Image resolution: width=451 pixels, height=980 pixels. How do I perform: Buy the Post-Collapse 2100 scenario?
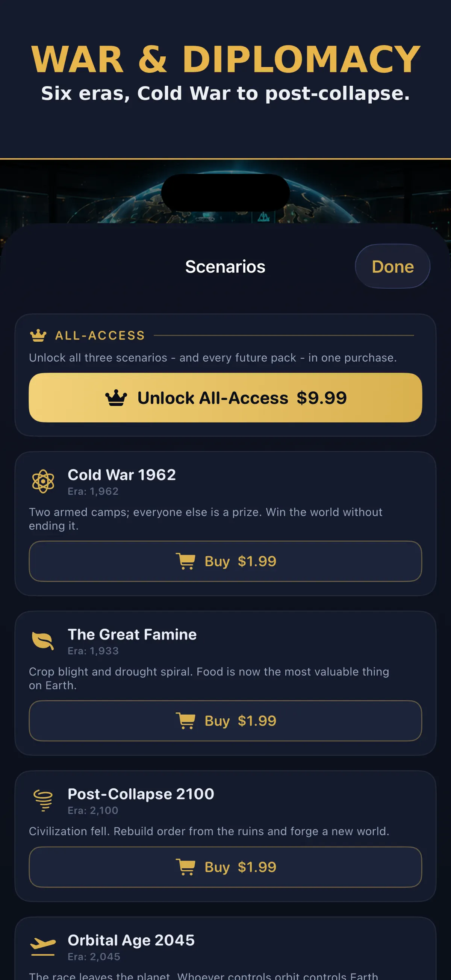click(225, 867)
